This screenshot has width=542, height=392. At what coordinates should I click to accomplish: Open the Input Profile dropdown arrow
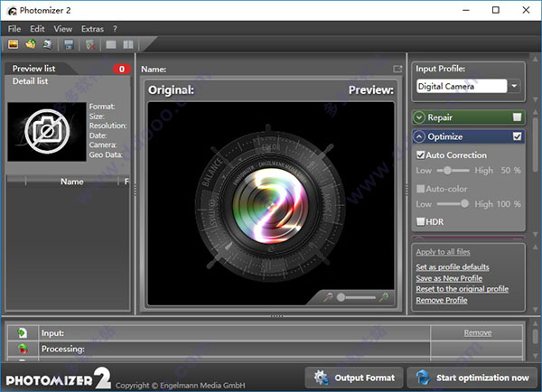[514, 86]
